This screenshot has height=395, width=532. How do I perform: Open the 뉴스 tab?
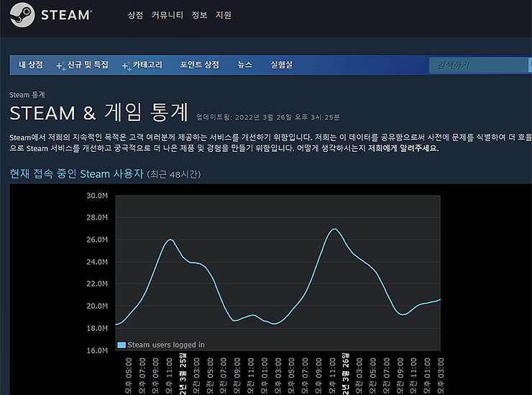tap(244, 65)
